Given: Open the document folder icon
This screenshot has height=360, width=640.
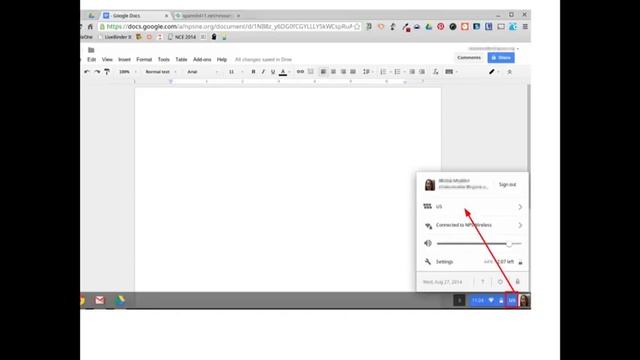Looking at the screenshot, I should pos(91,50).
